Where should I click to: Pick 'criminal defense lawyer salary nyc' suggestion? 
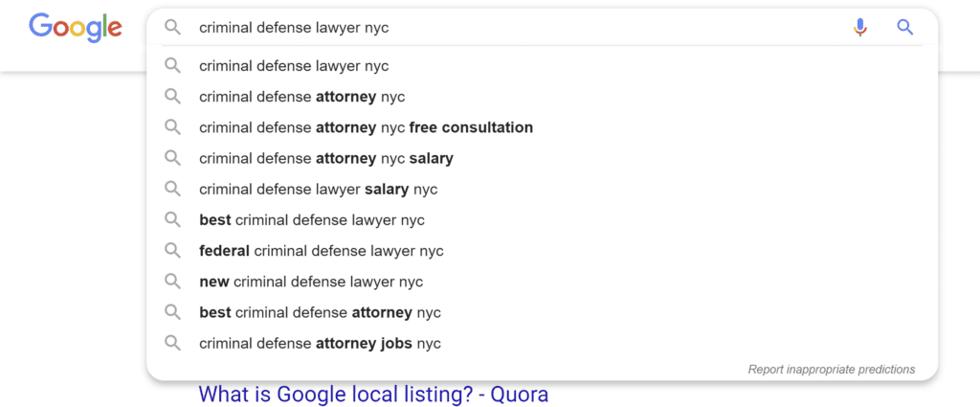pyautogui.click(x=542, y=189)
